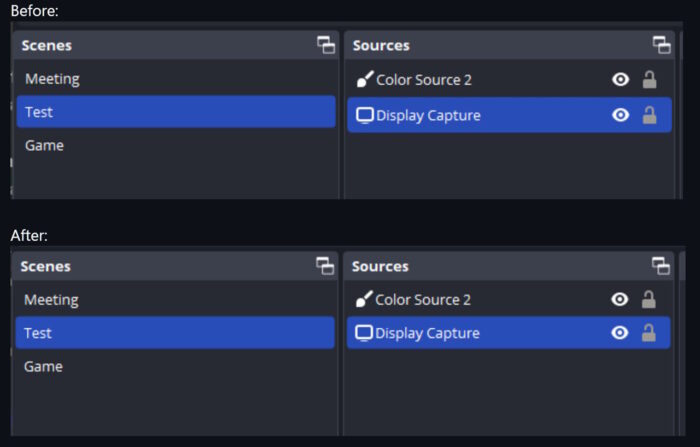Viewport: 700px width, 447px height.
Task: Click Display Capture monitor icon in Before image
Action: pos(365,115)
